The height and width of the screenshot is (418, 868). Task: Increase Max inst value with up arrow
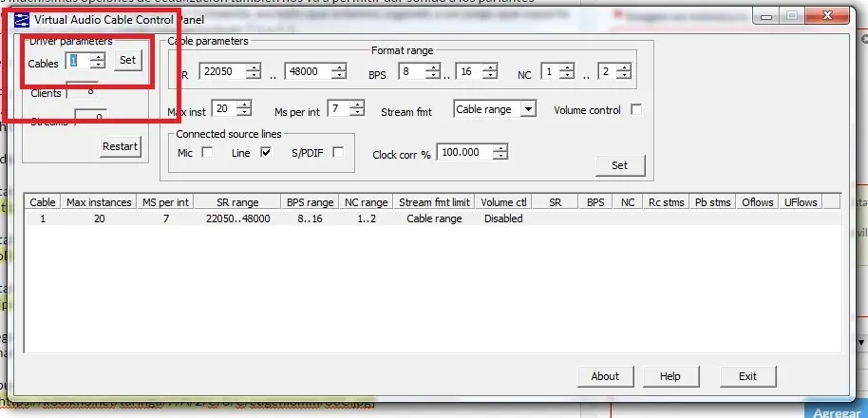pos(245,104)
